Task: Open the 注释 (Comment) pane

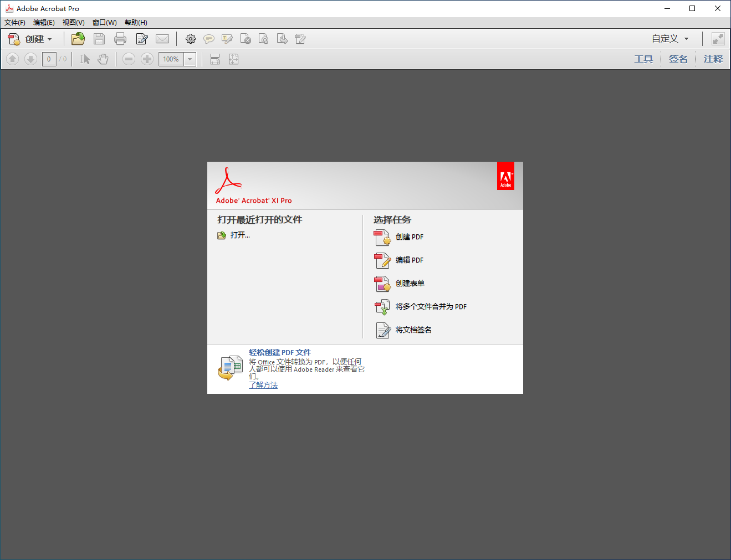Action: [713, 59]
